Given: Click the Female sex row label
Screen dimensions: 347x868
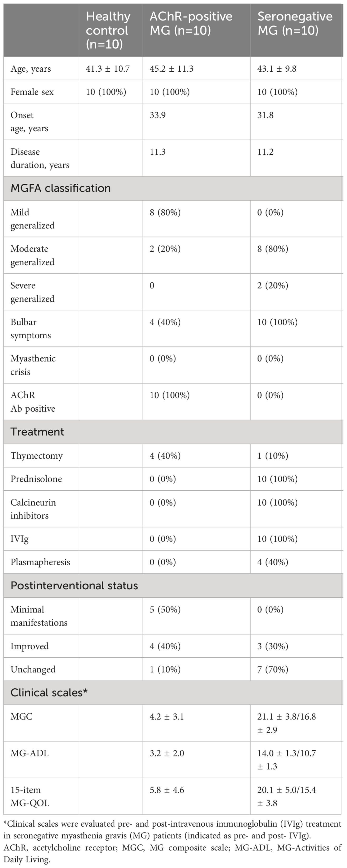Looking at the screenshot, I should tap(32, 92).
